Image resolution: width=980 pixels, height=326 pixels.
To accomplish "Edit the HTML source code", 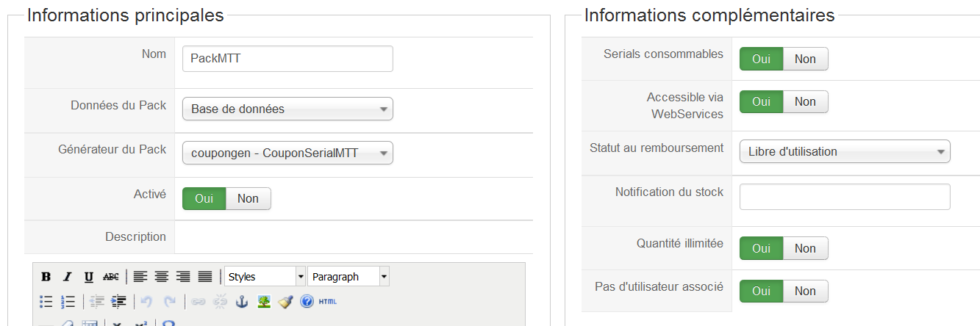I will (x=328, y=301).
